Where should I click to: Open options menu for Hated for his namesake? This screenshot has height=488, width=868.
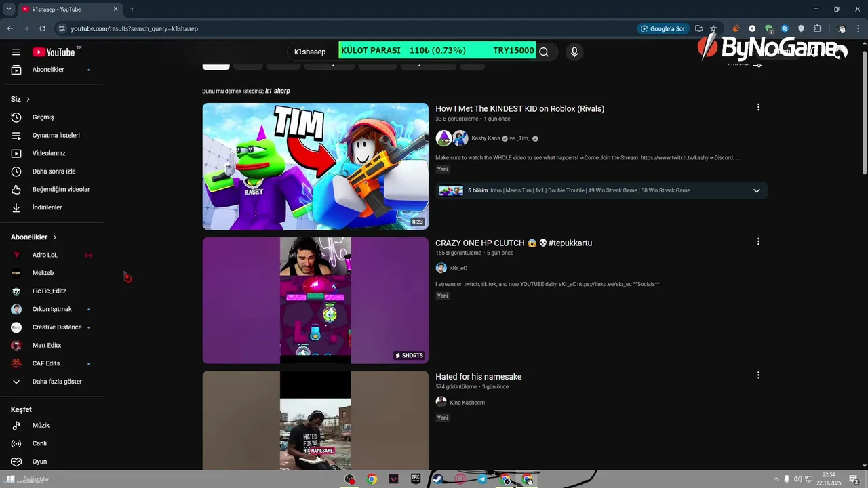[758, 375]
